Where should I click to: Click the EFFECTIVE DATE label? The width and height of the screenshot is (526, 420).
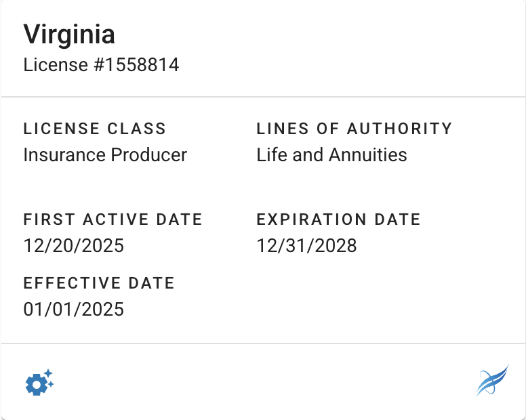click(99, 283)
